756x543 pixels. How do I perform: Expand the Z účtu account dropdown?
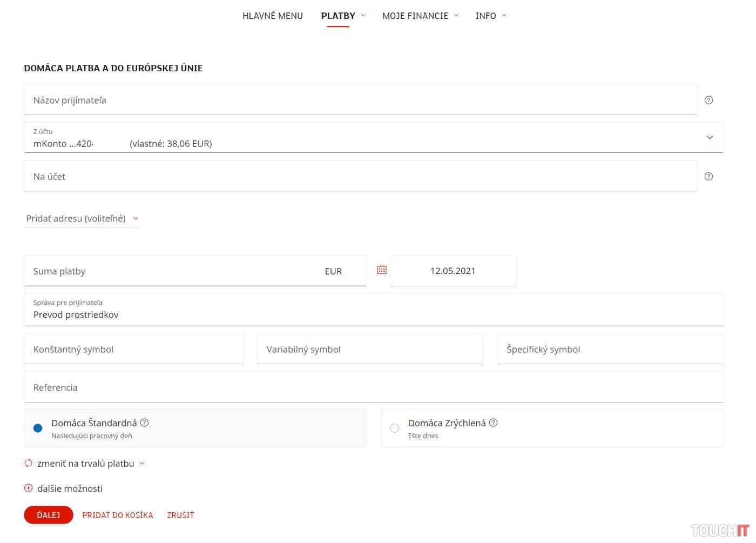point(710,137)
